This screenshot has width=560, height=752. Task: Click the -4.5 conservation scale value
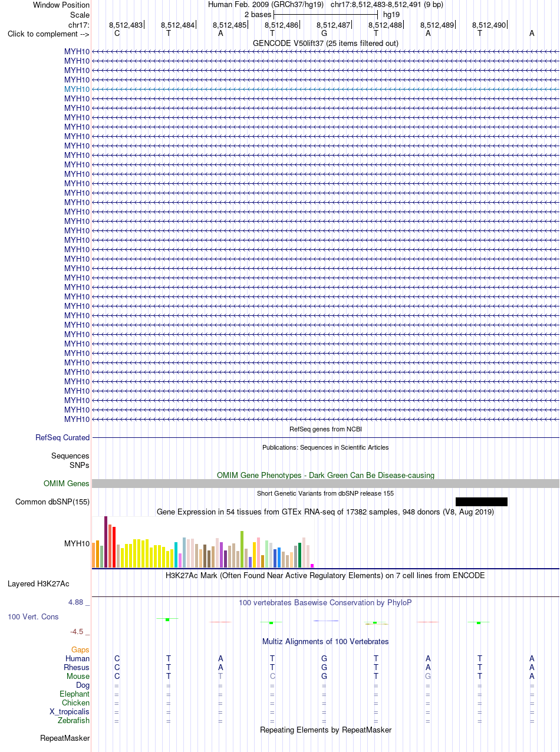pos(77,631)
